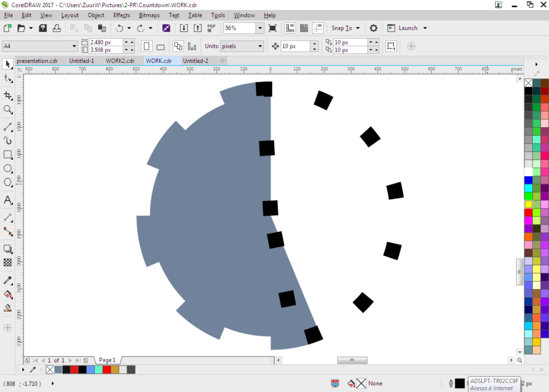
Task: Click the Save disk icon
Action: pyautogui.click(x=43, y=28)
